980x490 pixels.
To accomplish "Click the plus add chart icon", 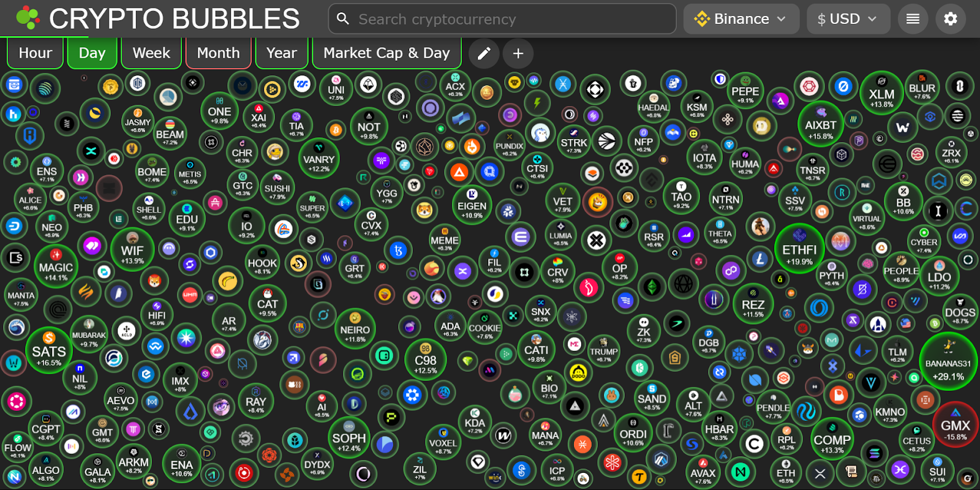I will click(x=518, y=53).
